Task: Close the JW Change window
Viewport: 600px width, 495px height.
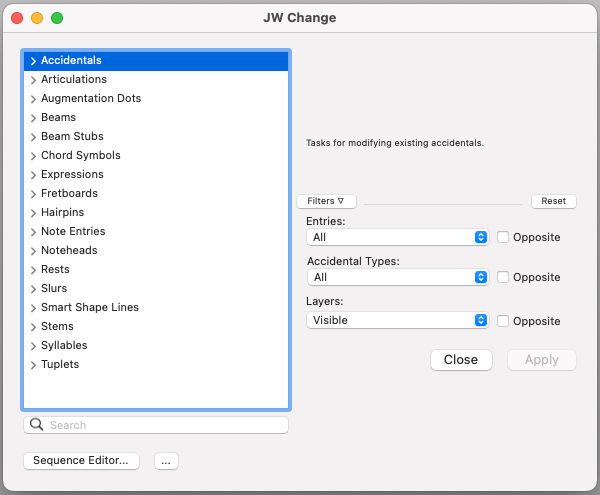Action: click(x=17, y=18)
